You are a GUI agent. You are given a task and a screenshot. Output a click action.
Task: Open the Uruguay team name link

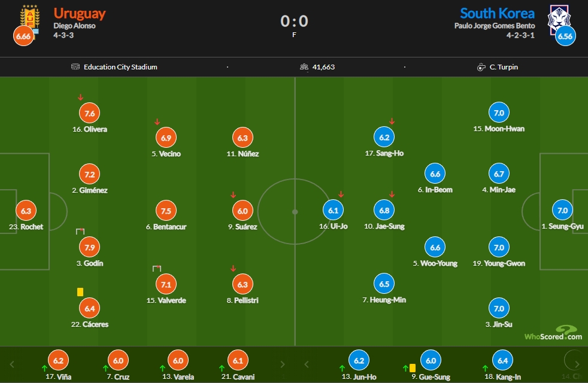click(x=80, y=14)
